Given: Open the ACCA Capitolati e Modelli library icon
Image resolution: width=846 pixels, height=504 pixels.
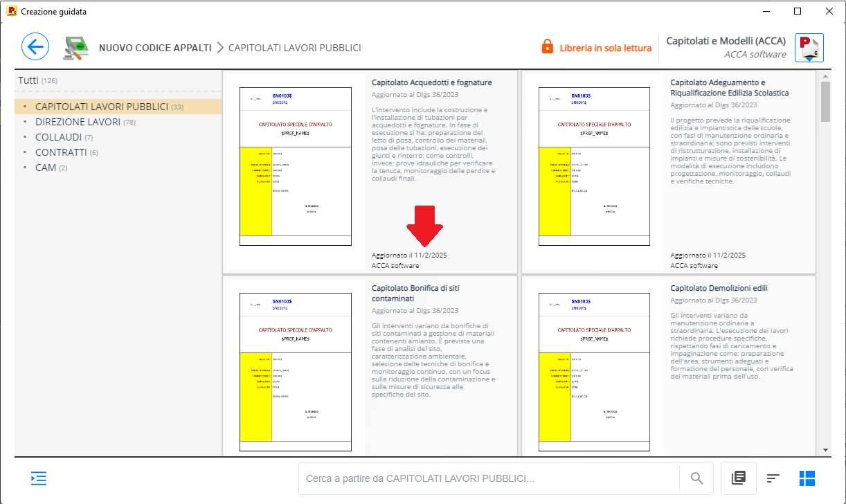Looking at the screenshot, I should point(809,48).
